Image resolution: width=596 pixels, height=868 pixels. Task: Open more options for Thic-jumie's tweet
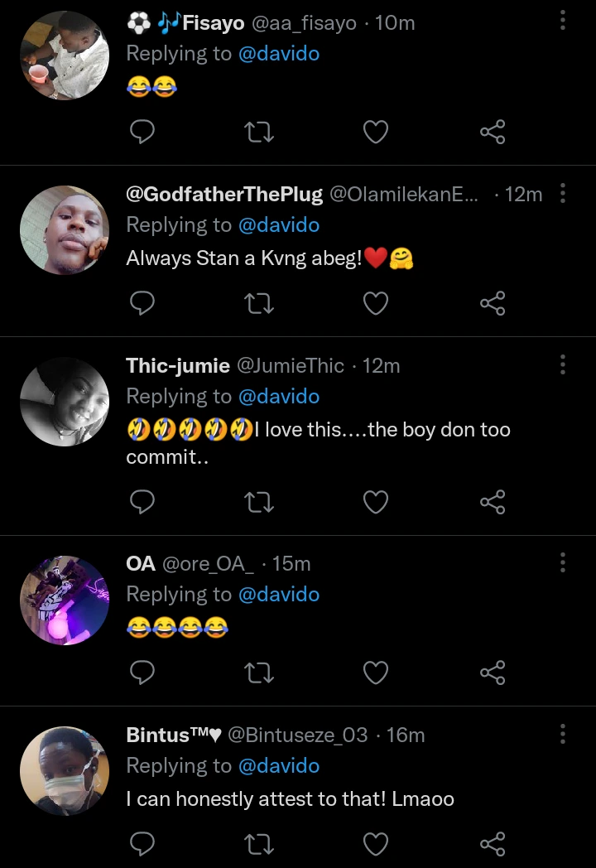563,365
